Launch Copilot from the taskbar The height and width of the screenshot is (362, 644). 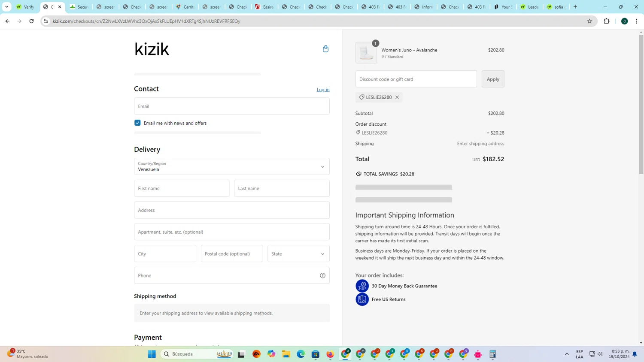click(x=271, y=354)
